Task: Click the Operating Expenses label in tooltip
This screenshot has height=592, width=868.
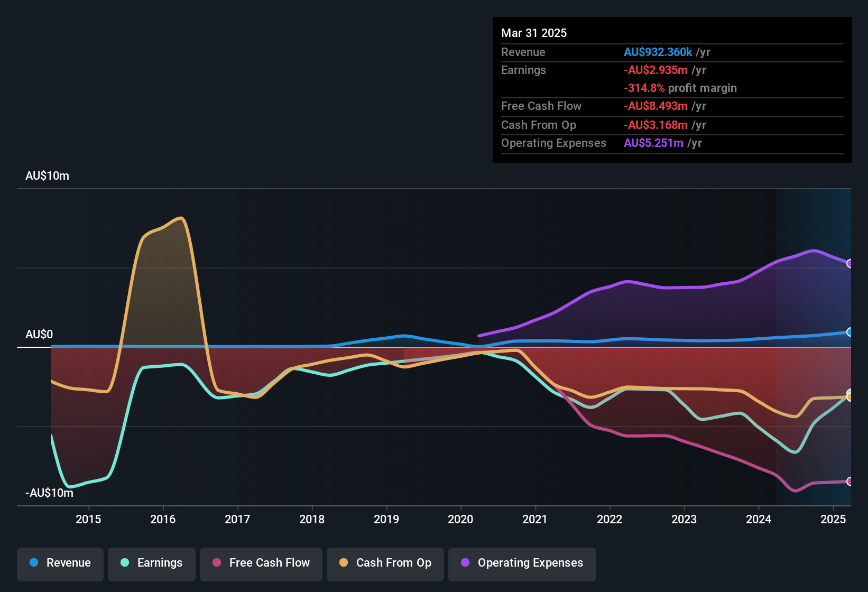Action: 554,143
